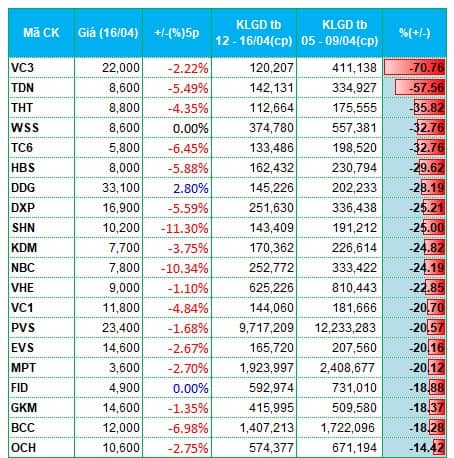Click the +/-(%)5p column header

tap(177, 33)
